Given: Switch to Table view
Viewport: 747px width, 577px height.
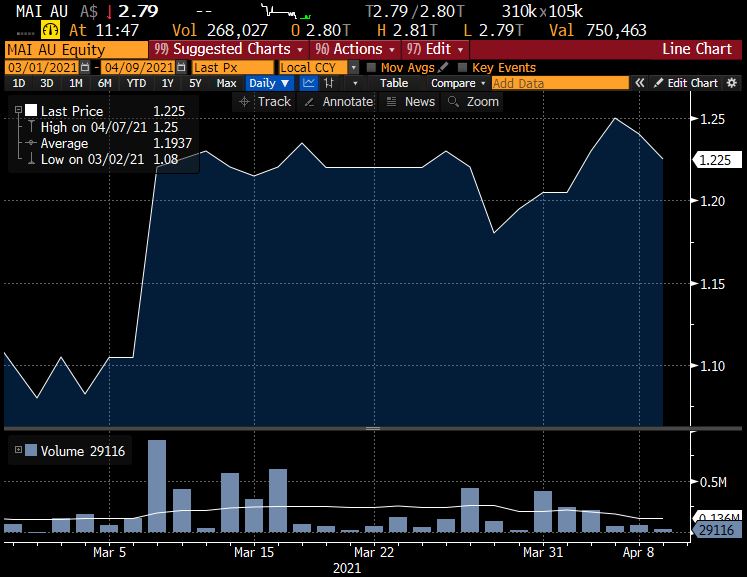Looking at the screenshot, I should [394, 83].
